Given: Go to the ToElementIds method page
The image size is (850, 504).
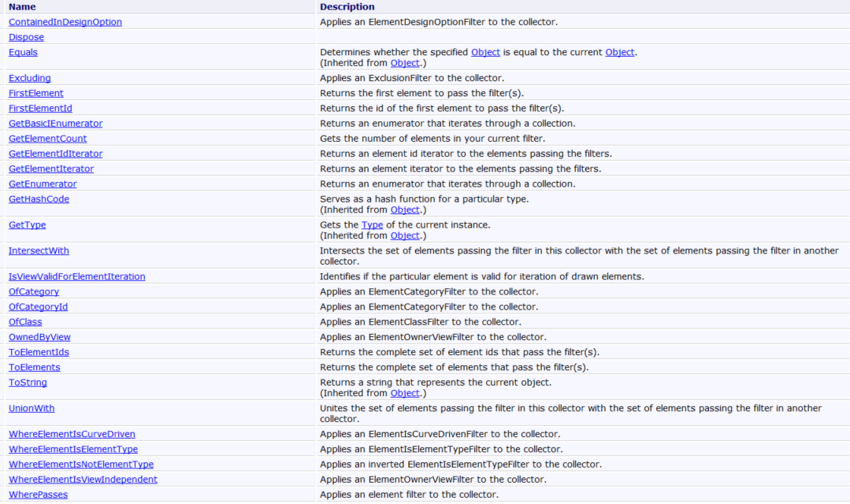Looking at the screenshot, I should [39, 353].
